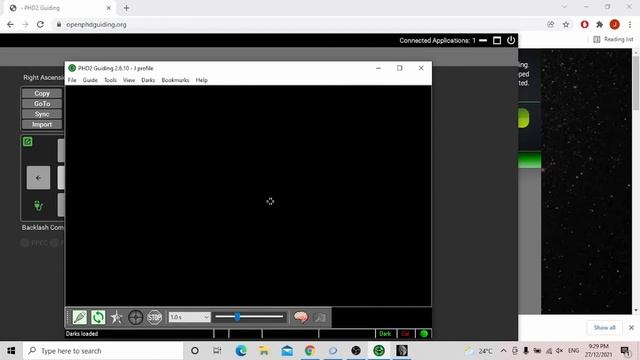
Task: Open the PHD2 taskbar icon
Action: (x=379, y=351)
